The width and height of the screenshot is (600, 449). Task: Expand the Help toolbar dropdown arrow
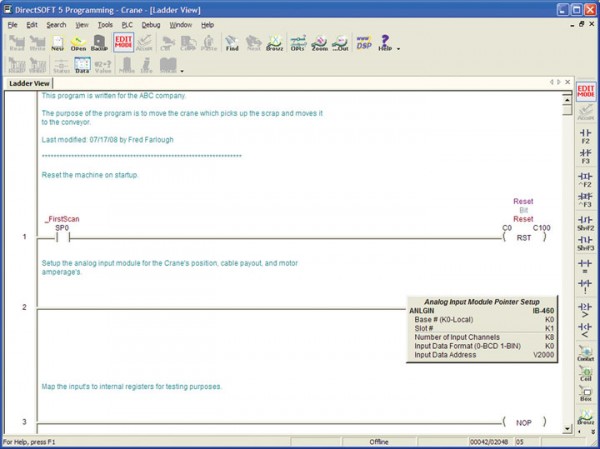[398, 47]
